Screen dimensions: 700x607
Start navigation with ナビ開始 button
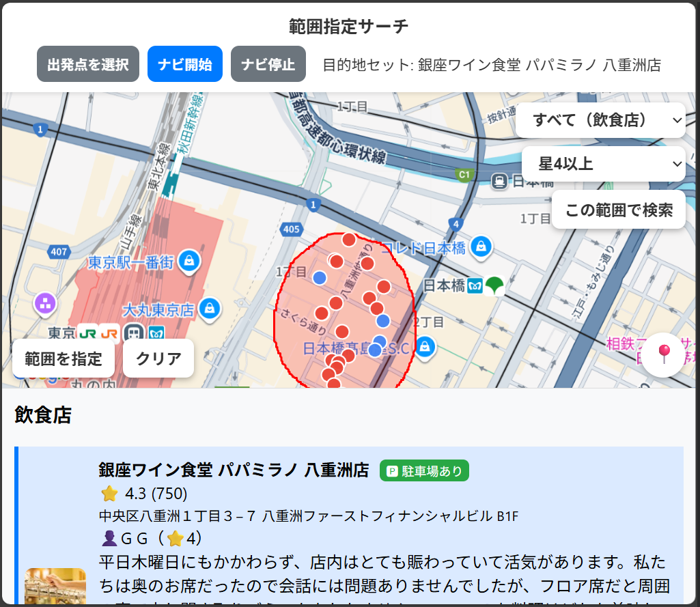click(x=184, y=64)
